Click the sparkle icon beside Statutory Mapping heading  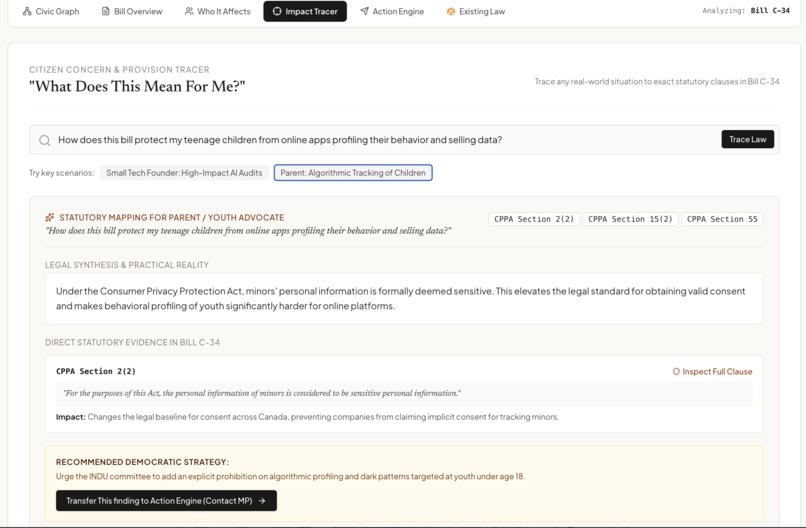pyautogui.click(x=50, y=217)
